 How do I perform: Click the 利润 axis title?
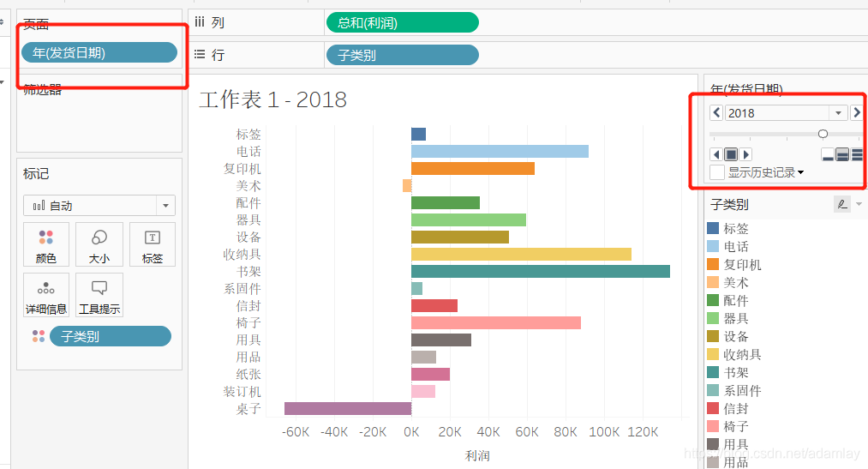coord(477,455)
